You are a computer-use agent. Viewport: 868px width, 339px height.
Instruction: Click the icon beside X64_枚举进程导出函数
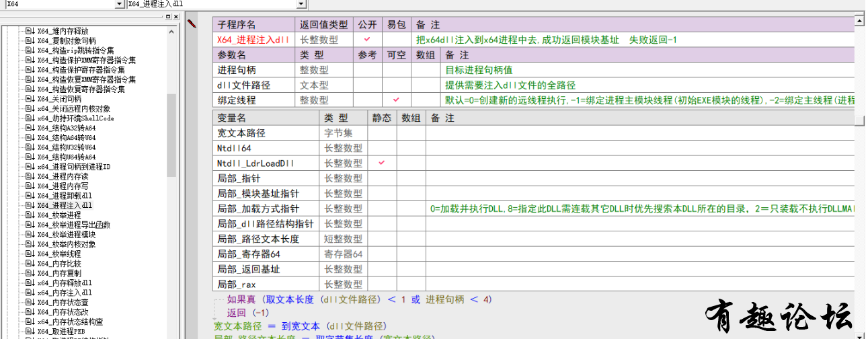click(30, 225)
